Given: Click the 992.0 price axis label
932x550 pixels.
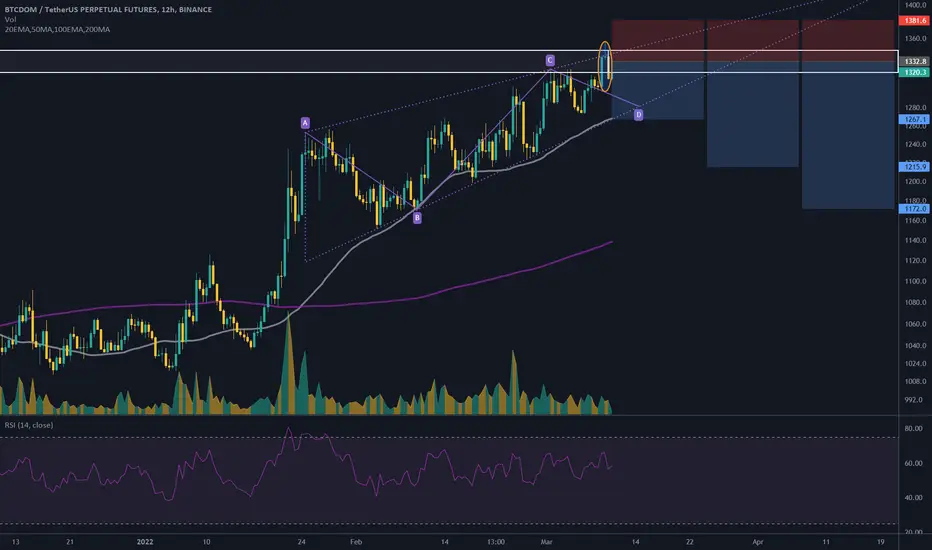Looking at the screenshot, I should pyautogui.click(x=915, y=400).
